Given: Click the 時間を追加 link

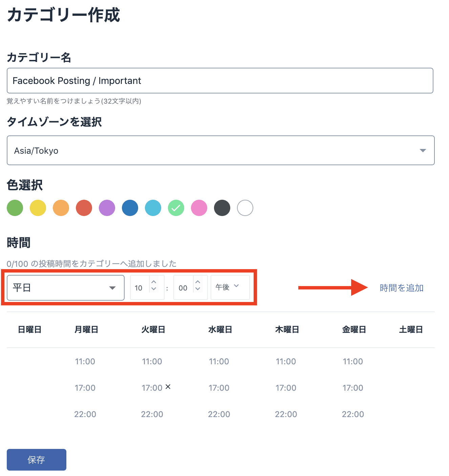Looking at the screenshot, I should [401, 288].
